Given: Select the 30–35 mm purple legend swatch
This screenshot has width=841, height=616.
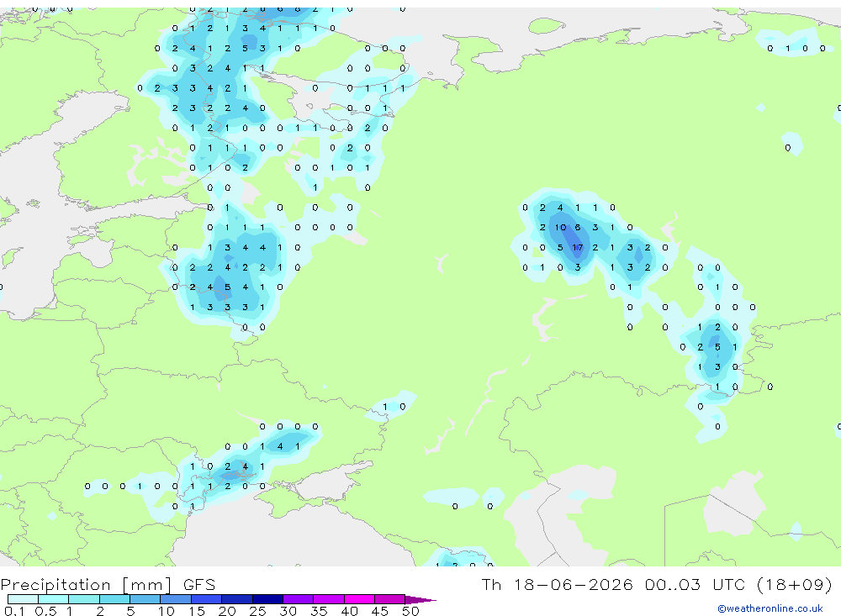Looking at the screenshot, I should pos(298,599).
